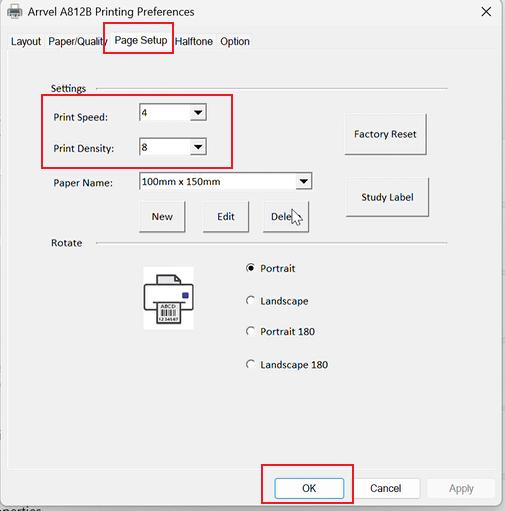505x511 pixels.
Task: Delete the selected paper size
Action: click(286, 216)
